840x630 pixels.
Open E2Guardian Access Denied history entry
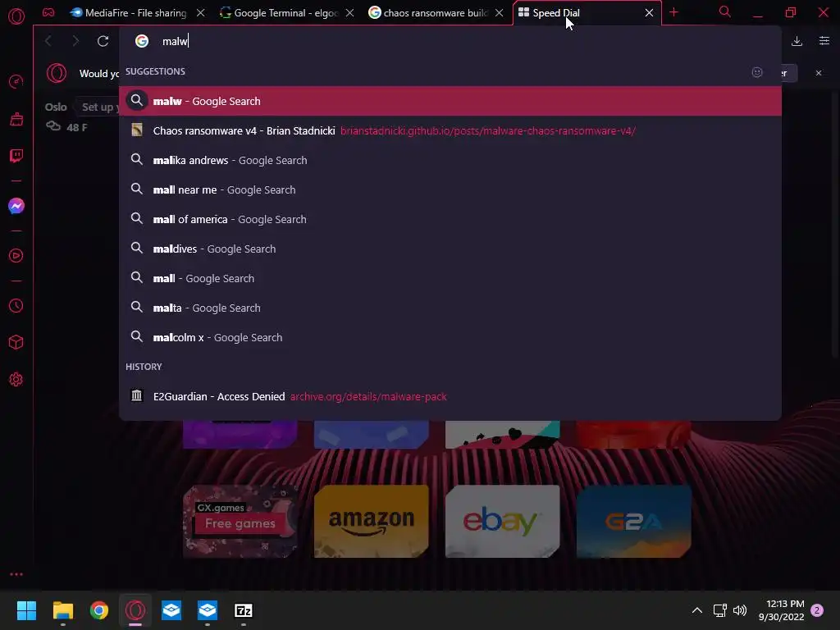coord(450,396)
